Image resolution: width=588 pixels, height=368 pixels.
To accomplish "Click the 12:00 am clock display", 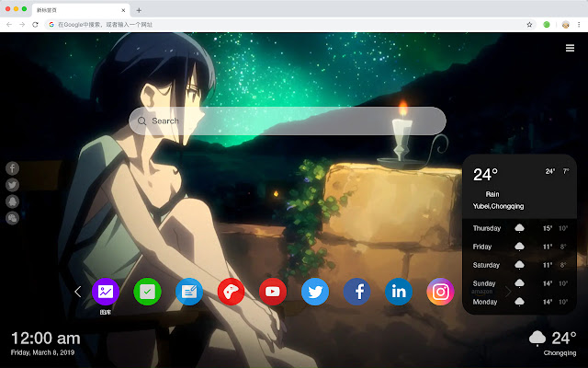I will pos(46,339).
